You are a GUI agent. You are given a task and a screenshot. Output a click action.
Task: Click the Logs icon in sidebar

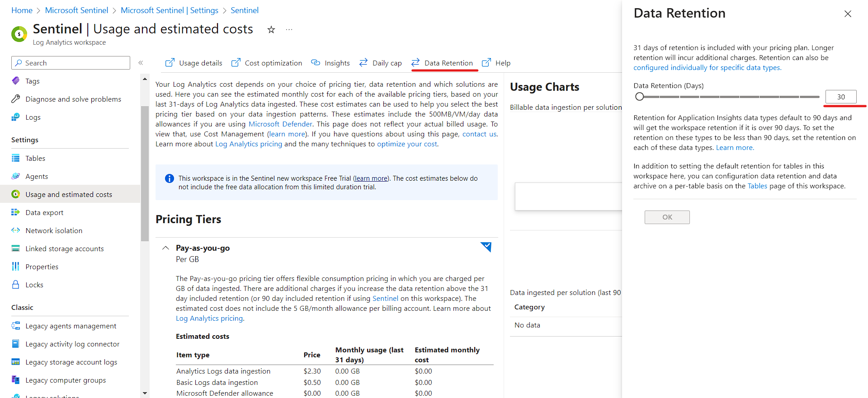[x=16, y=117]
